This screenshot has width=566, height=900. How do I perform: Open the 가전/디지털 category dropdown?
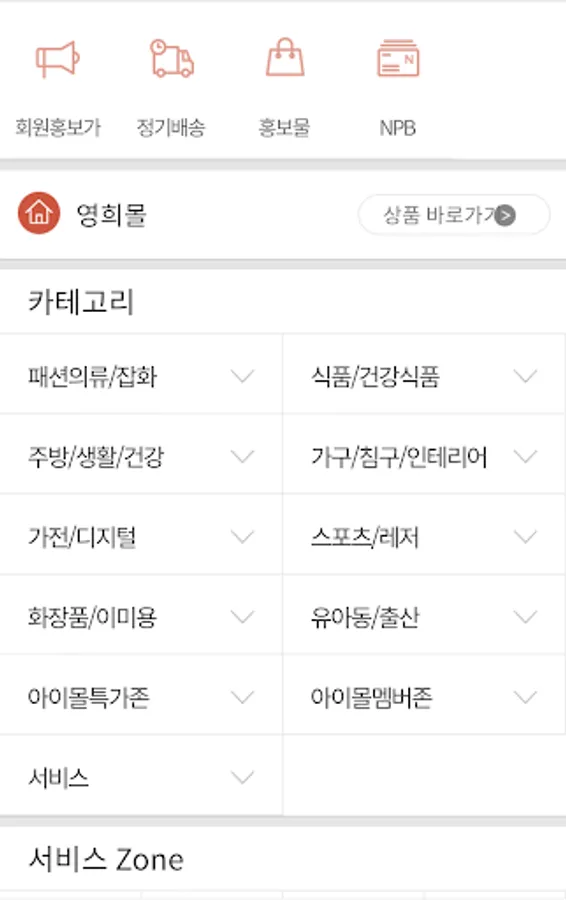coord(141,537)
